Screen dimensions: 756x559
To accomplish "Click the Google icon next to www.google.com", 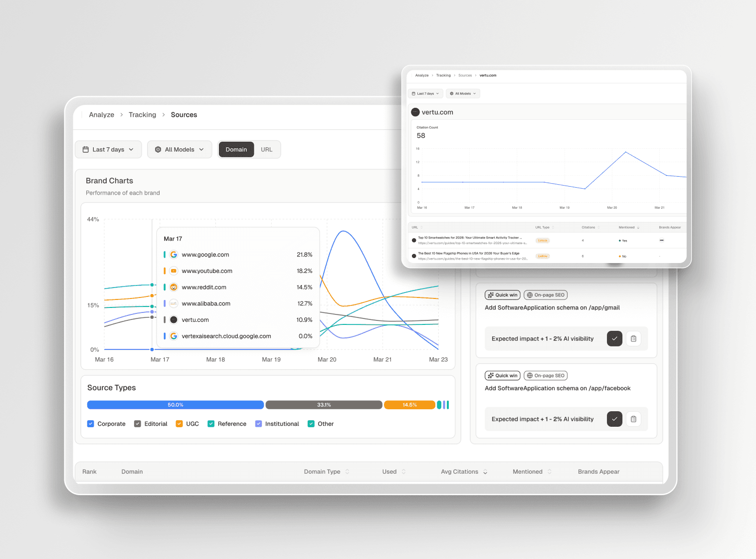I will tap(174, 255).
